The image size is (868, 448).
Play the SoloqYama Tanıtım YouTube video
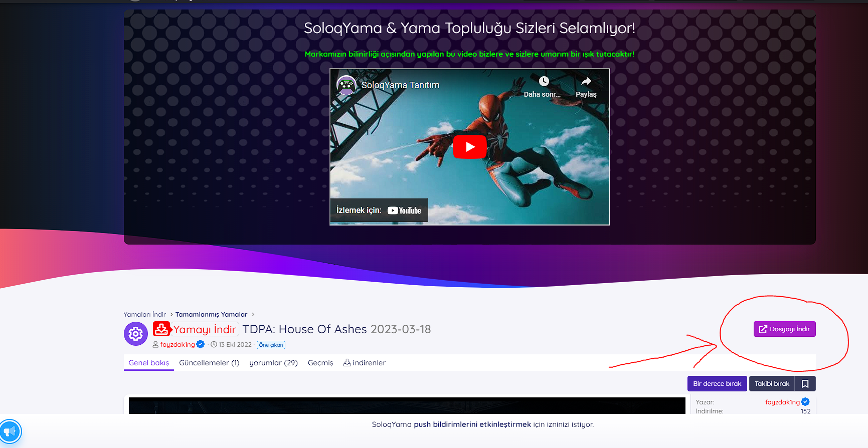(x=470, y=147)
